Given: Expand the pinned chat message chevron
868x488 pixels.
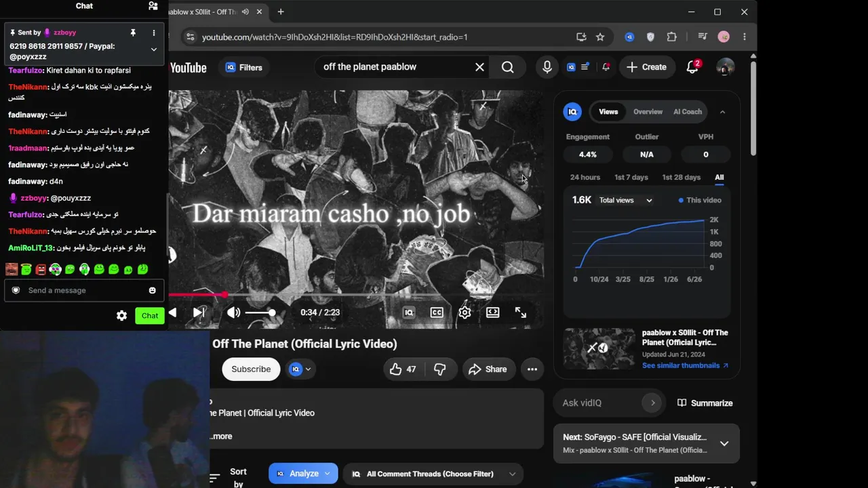Looking at the screenshot, I should (153, 49).
